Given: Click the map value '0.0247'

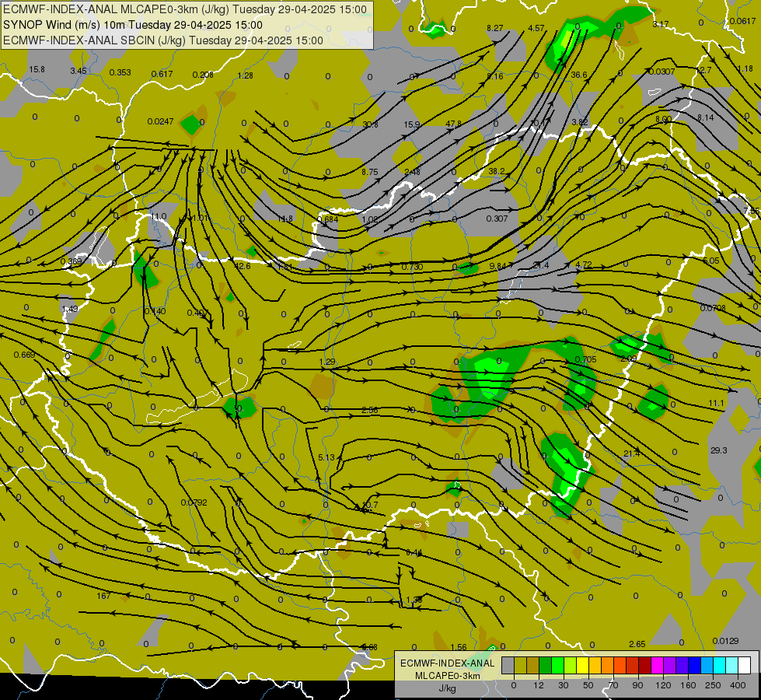Looking at the screenshot, I should point(161,121).
